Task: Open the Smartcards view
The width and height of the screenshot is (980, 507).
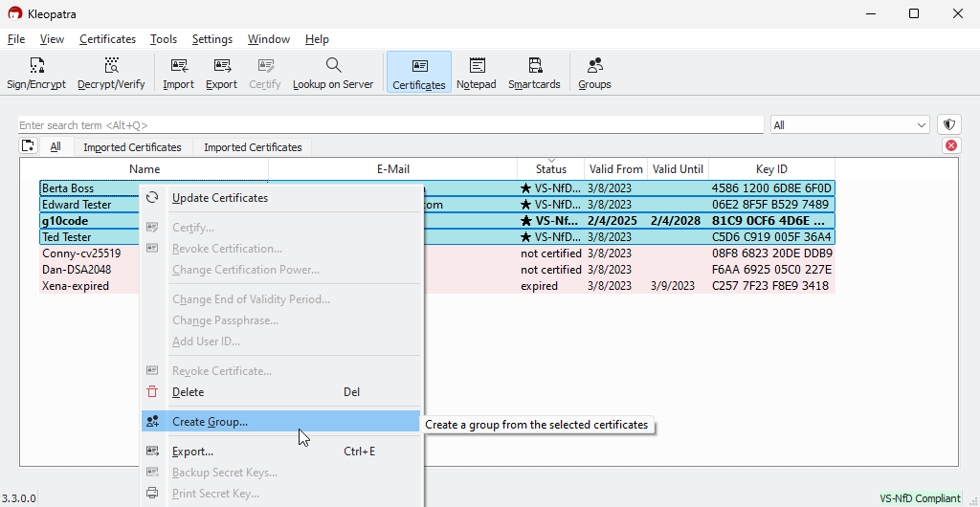Action: pos(534,73)
